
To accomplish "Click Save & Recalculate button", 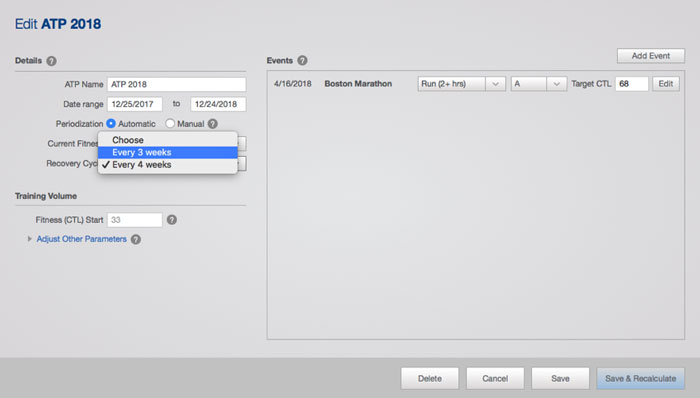I will 641,378.
